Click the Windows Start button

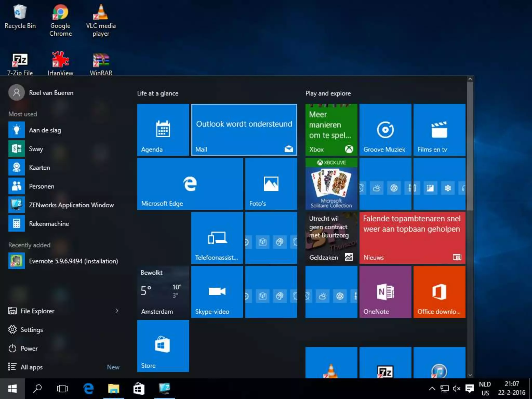click(x=12, y=388)
